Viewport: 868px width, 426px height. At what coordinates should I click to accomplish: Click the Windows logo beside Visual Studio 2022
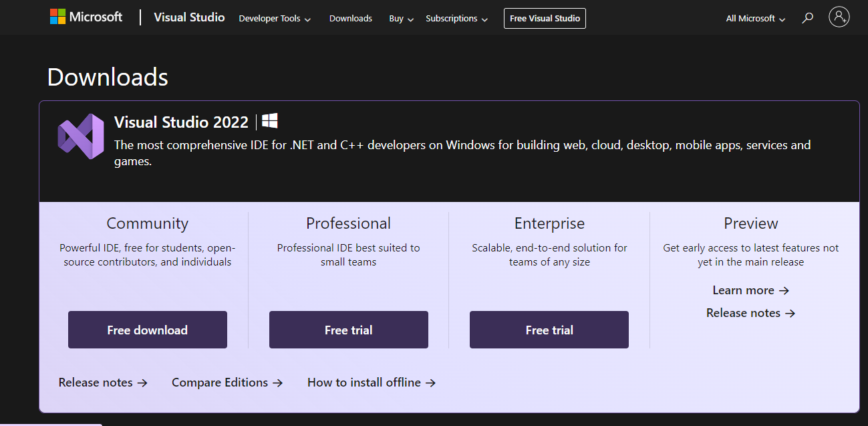(270, 121)
